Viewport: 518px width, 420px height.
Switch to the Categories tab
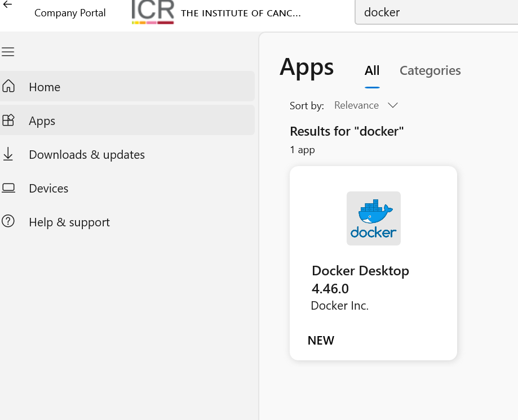[x=430, y=70]
